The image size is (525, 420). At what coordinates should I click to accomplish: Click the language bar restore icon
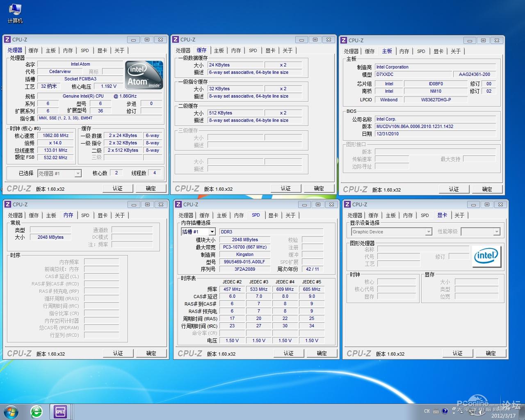click(454, 409)
